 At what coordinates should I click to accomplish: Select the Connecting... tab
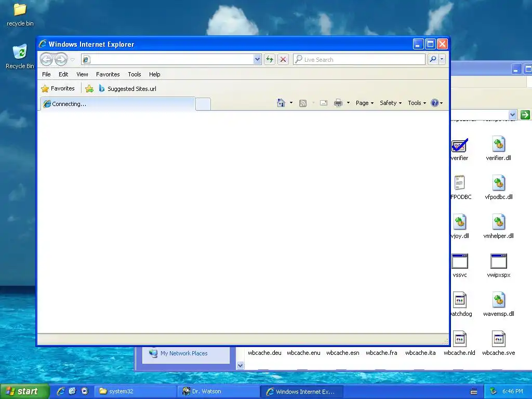(118, 104)
